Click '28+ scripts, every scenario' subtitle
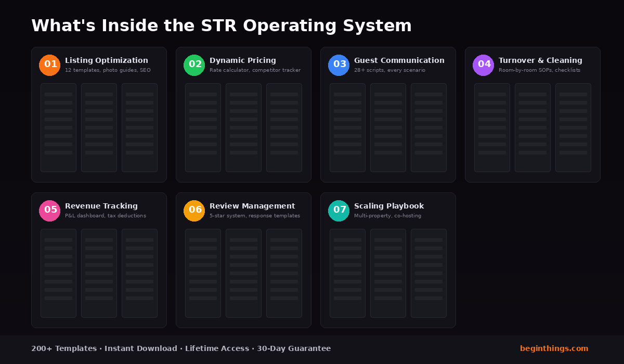This screenshot has height=364, width=624. click(389, 70)
